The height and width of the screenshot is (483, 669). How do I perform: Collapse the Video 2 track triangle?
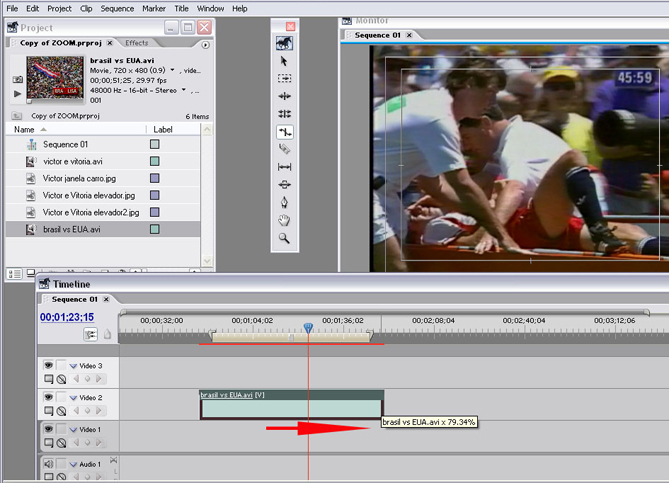(x=73, y=397)
